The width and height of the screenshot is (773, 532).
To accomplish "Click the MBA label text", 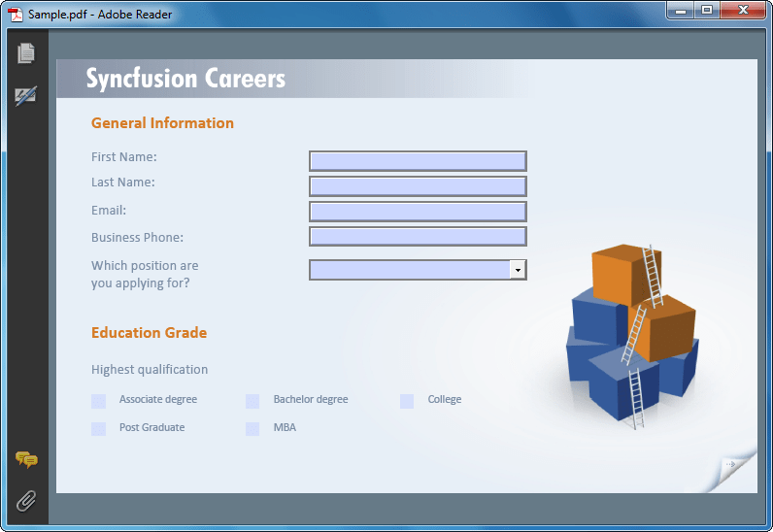I will point(285,427).
